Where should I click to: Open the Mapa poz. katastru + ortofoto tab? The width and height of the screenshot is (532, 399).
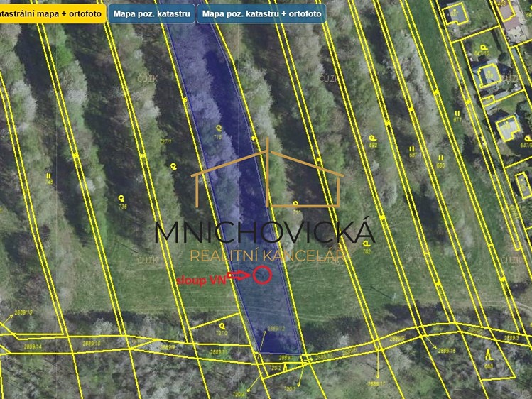261,14
